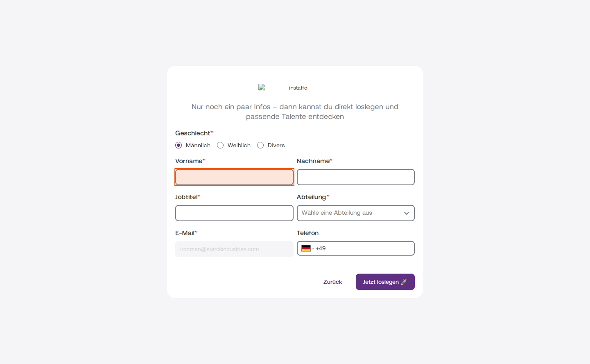The height and width of the screenshot is (364, 590).
Task: Select the Männlich radio button
Action: (179, 145)
